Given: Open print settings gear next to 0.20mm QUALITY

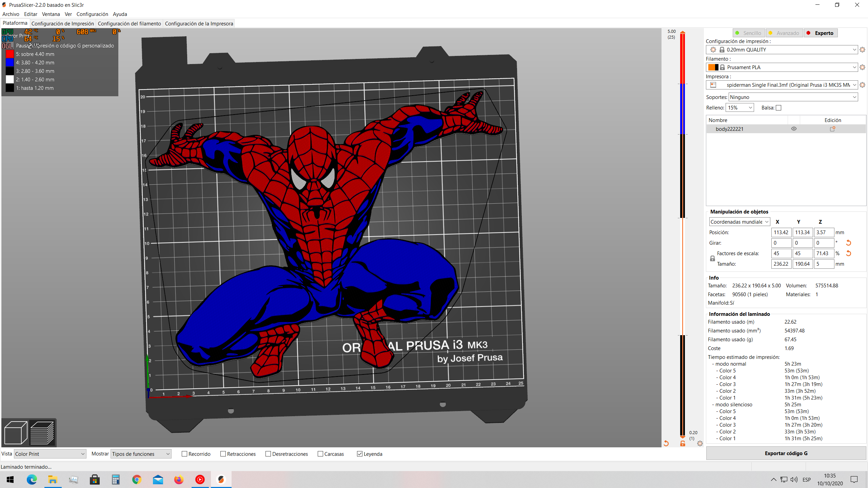Looking at the screenshot, I should click(863, 50).
